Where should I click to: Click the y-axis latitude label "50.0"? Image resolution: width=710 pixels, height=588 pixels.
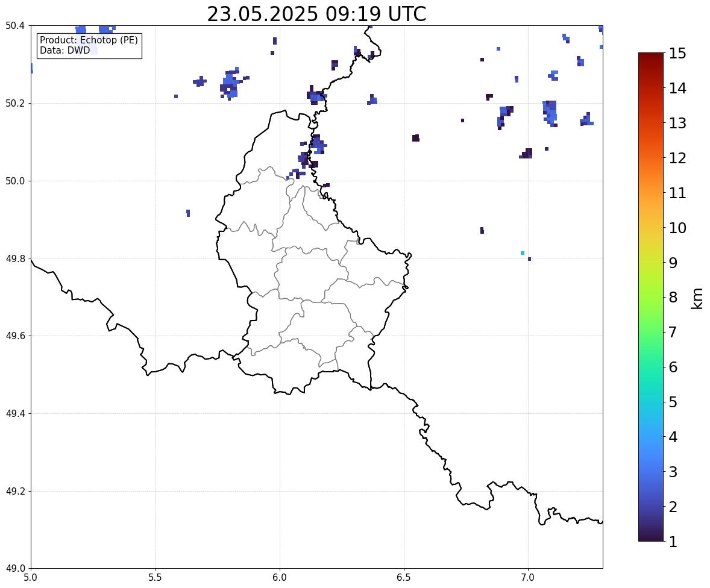tap(14, 181)
